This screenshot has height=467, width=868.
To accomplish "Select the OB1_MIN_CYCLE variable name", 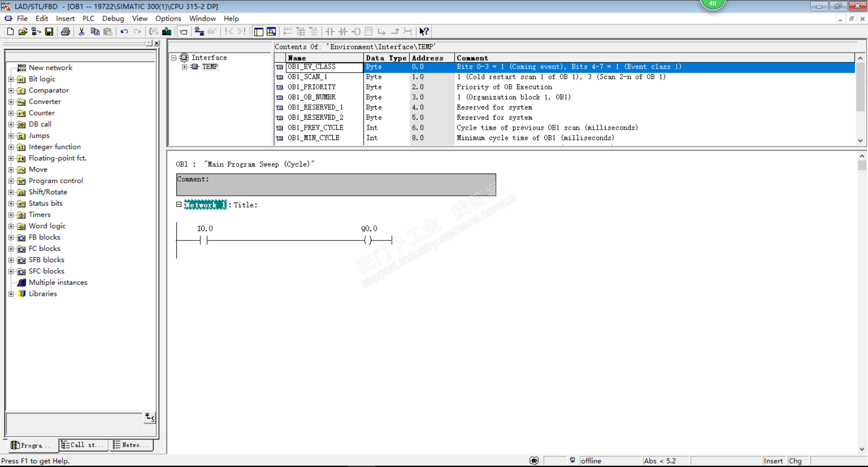I will pos(313,138).
